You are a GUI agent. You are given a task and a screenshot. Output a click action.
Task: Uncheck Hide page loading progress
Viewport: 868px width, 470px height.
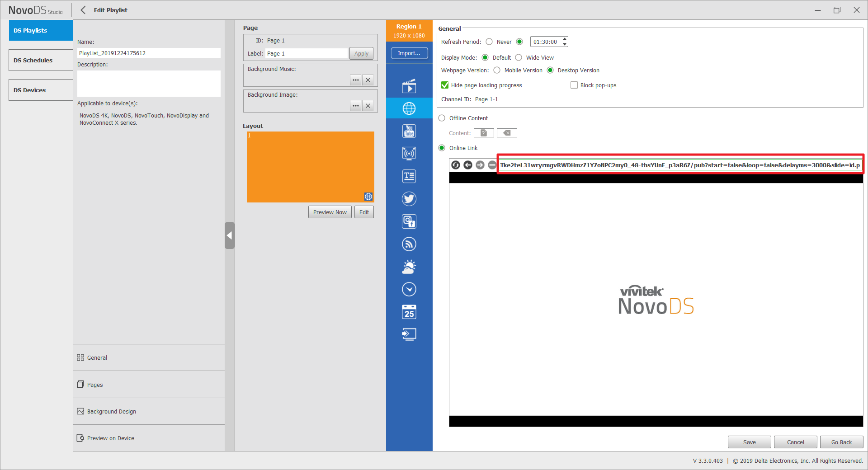point(445,85)
